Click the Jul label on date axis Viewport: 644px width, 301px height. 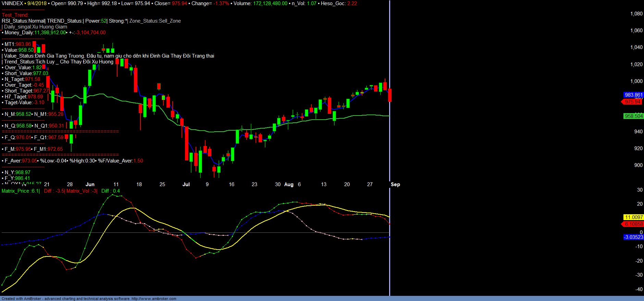click(186, 184)
